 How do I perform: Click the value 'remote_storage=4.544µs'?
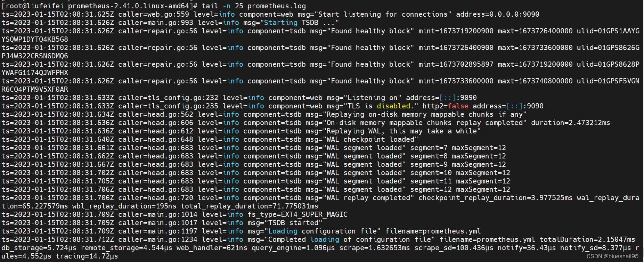point(126,248)
